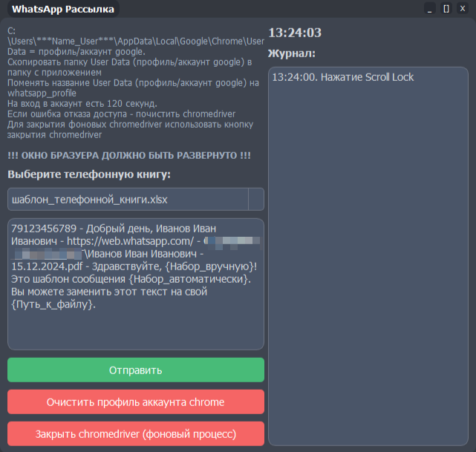Click Очистить профиль аккаунта chrome button
476x452 pixels.
(x=136, y=402)
